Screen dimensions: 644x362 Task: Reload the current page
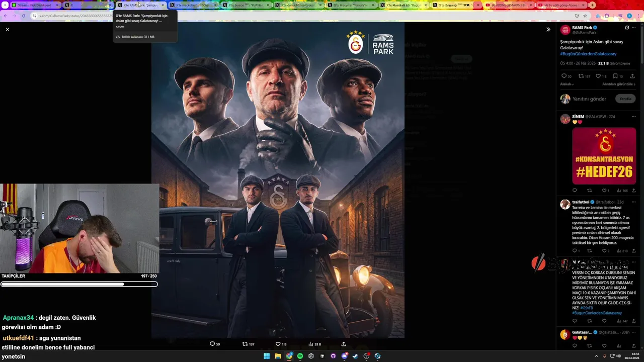pyautogui.click(x=24, y=16)
